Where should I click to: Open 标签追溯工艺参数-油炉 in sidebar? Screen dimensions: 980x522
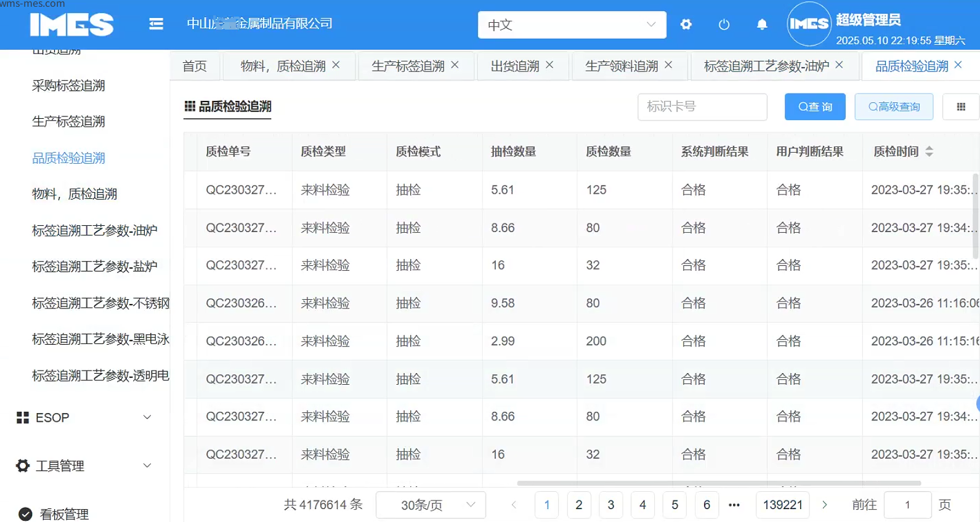(95, 231)
